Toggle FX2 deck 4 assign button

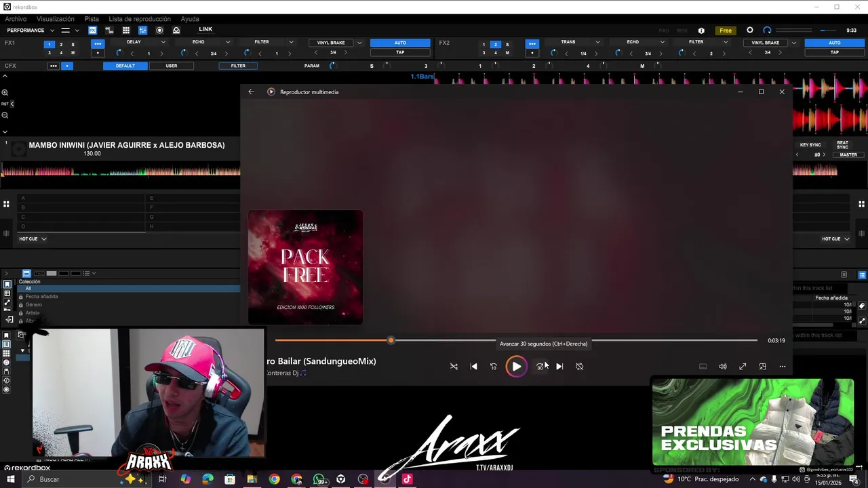pos(495,53)
